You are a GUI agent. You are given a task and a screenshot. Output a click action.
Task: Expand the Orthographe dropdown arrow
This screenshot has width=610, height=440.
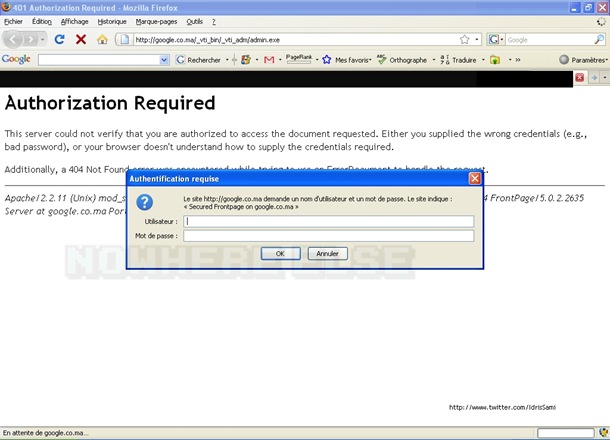pos(434,60)
